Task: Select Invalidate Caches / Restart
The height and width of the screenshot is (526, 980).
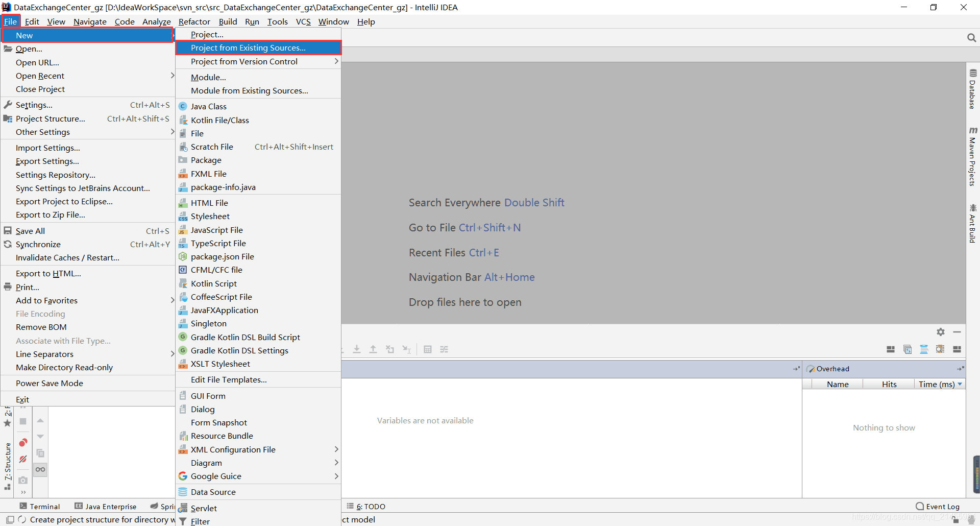Action: tap(88, 257)
